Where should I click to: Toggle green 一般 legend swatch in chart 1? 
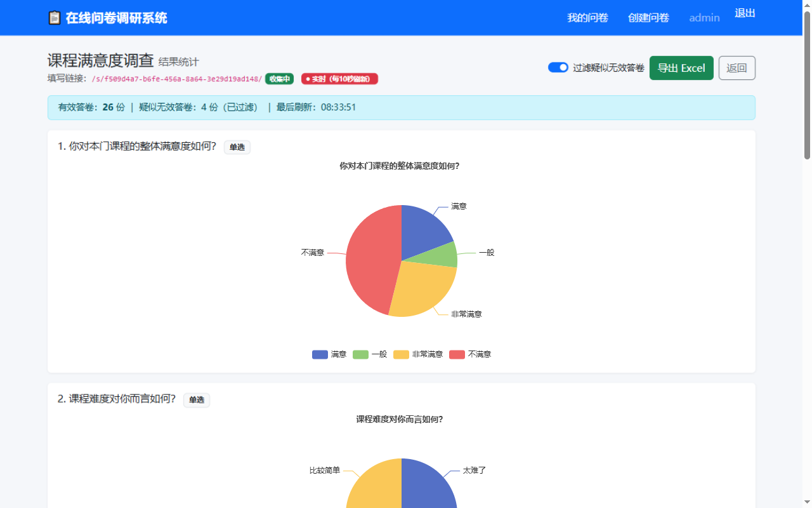[360, 354]
